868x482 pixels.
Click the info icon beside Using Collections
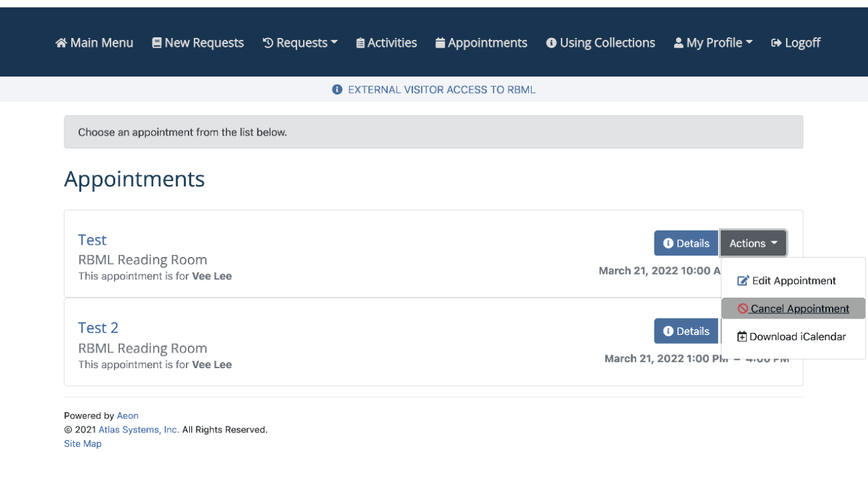point(551,43)
